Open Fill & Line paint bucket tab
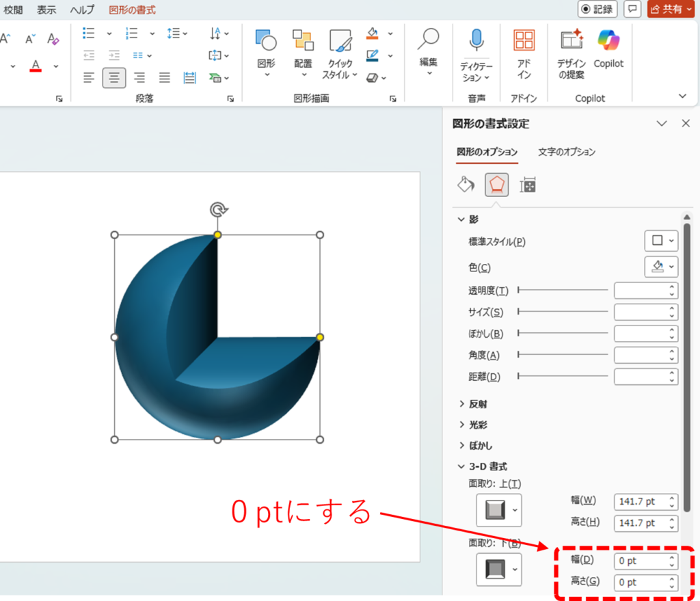This screenshot has width=700, height=601. pos(466,185)
